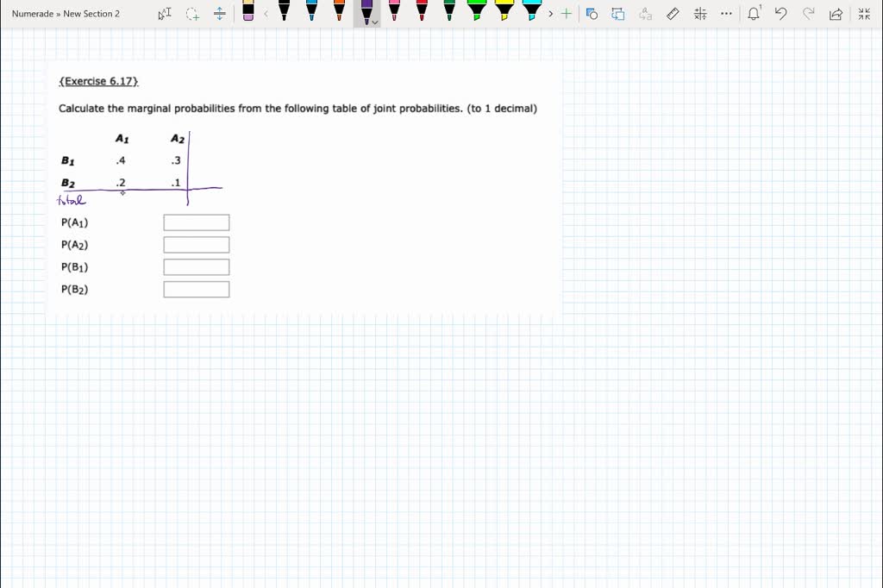The width and height of the screenshot is (883, 588).
Task: Toggle fullscreen collapse arrows icon
Action: pos(863,14)
